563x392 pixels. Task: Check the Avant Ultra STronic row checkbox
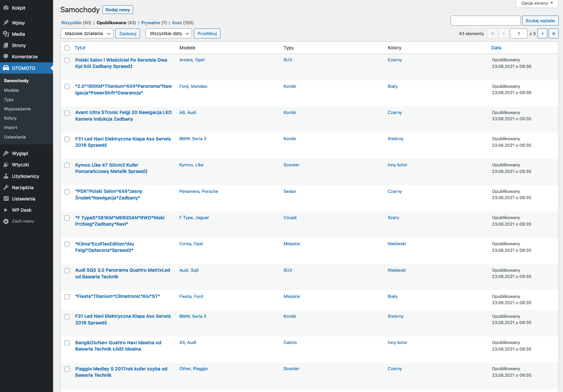pos(67,113)
